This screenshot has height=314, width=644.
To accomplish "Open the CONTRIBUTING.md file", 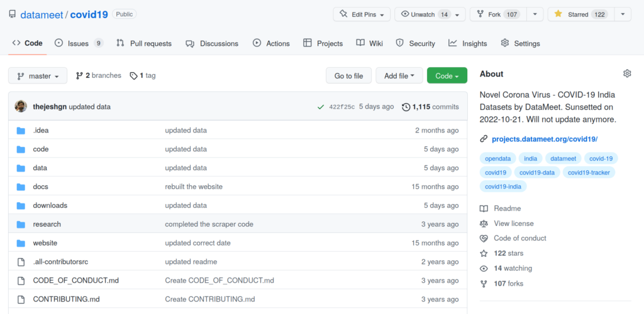I will (x=67, y=300).
